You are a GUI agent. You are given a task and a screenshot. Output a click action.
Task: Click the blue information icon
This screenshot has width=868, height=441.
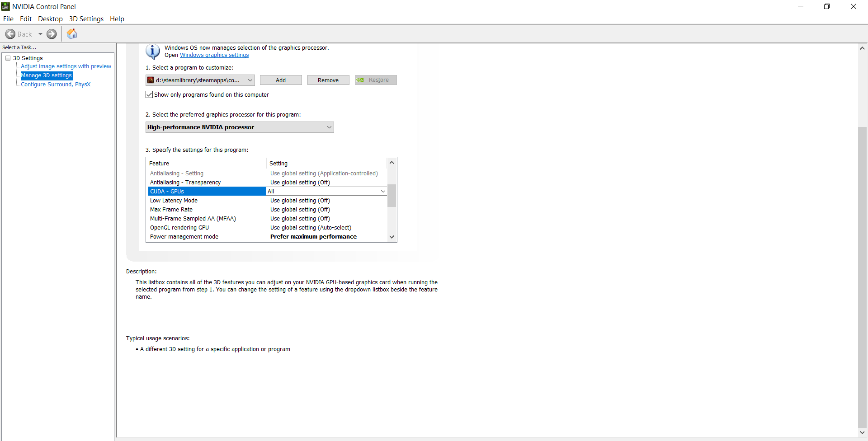[x=152, y=52]
